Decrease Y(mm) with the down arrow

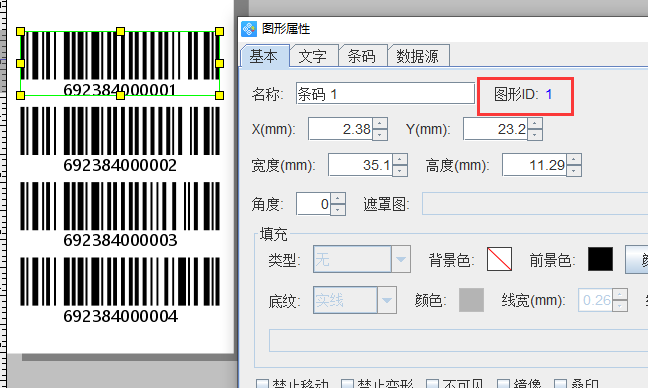coord(535,135)
